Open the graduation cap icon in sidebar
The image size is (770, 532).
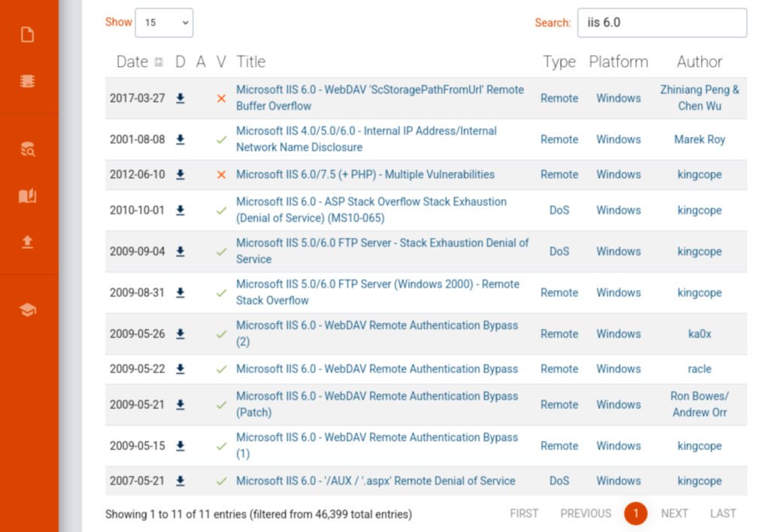28,310
